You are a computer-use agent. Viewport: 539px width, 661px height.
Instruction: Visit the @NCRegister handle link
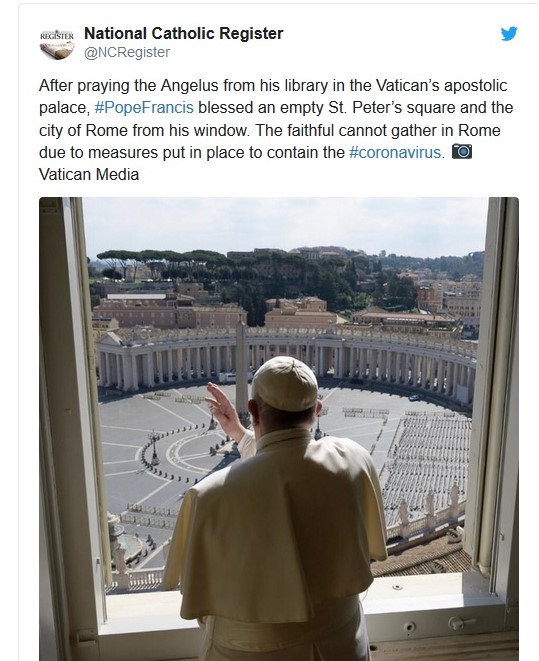[x=127, y=52]
